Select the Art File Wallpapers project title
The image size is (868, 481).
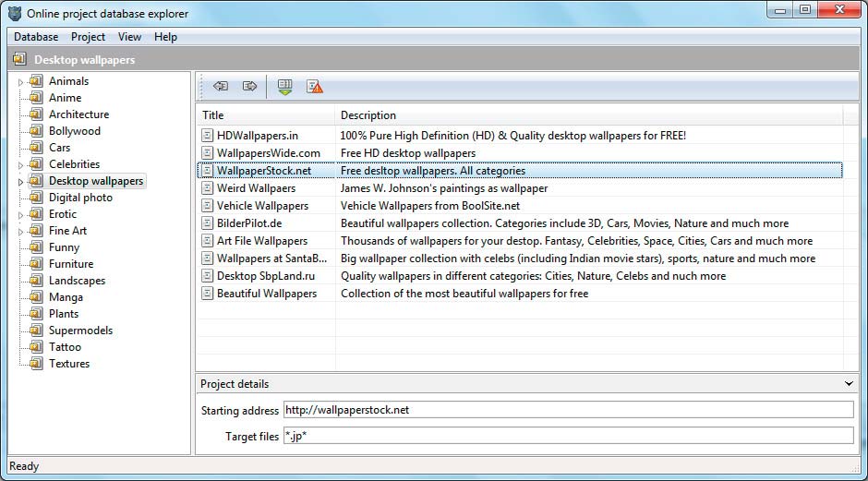click(262, 241)
